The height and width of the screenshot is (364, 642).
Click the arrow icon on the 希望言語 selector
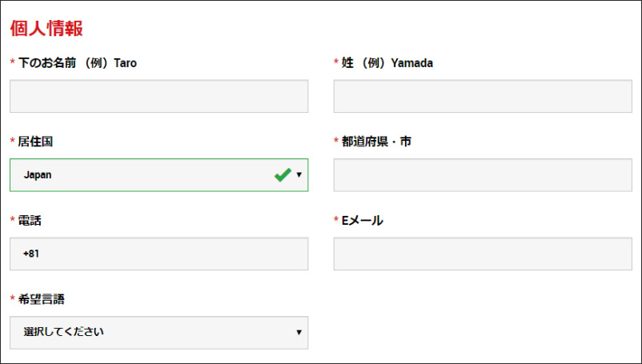tap(299, 333)
